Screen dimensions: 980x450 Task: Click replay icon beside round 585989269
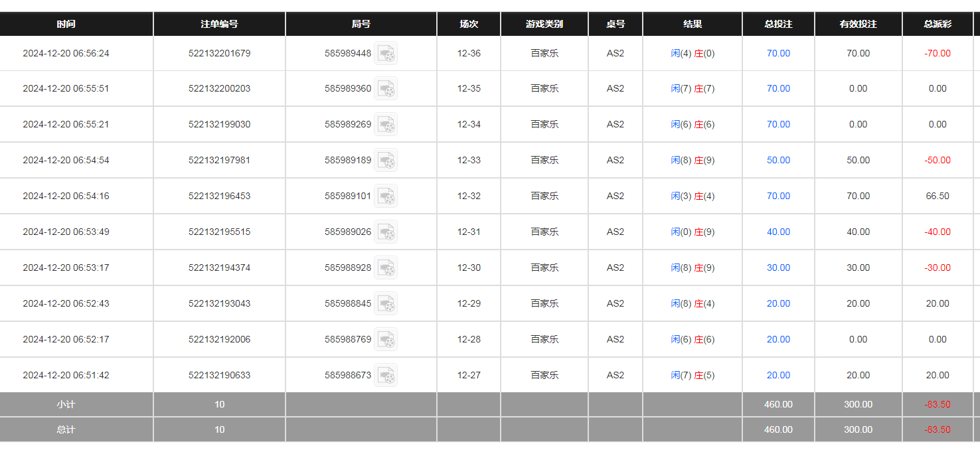click(x=386, y=125)
